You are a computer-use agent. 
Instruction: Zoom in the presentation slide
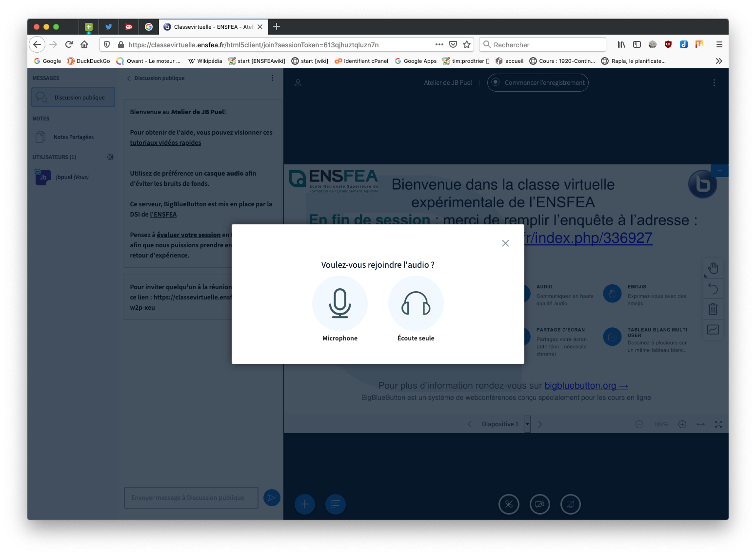(682, 424)
